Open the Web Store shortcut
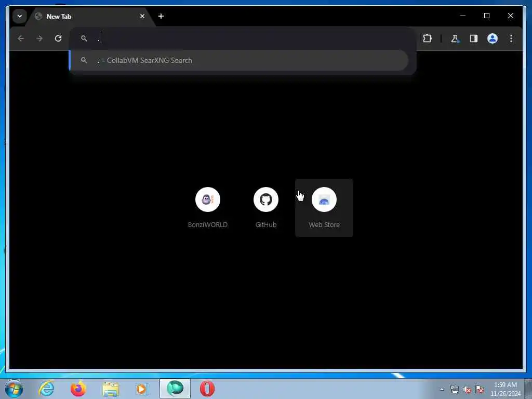 [x=324, y=208]
